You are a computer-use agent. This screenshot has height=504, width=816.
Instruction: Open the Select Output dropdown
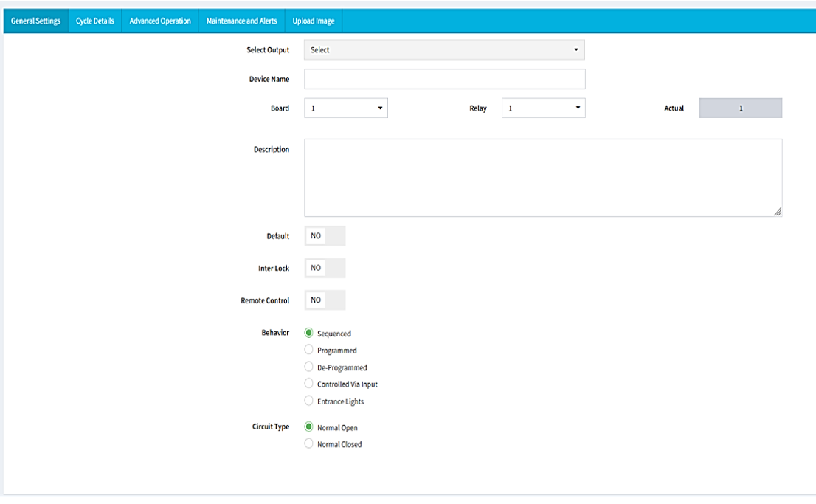[443, 49]
